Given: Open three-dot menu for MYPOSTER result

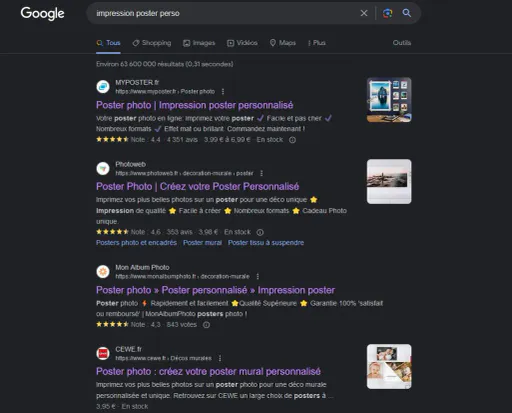Looking at the screenshot, I should point(223,91).
